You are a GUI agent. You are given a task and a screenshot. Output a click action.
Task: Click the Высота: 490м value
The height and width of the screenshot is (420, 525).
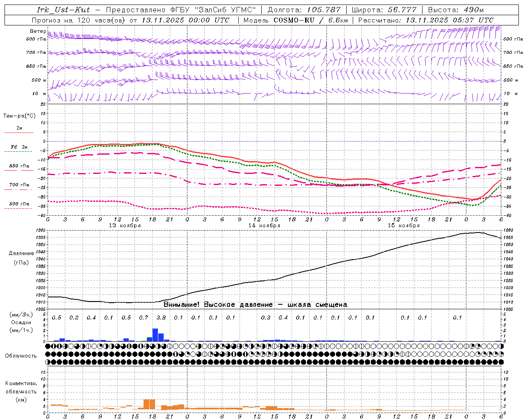pyautogui.click(x=456, y=10)
